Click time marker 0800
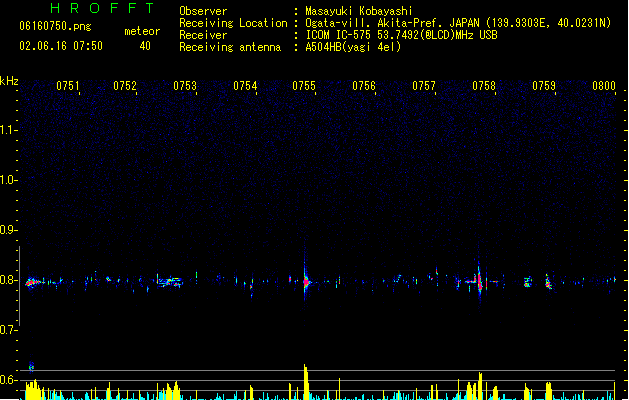 coord(604,86)
